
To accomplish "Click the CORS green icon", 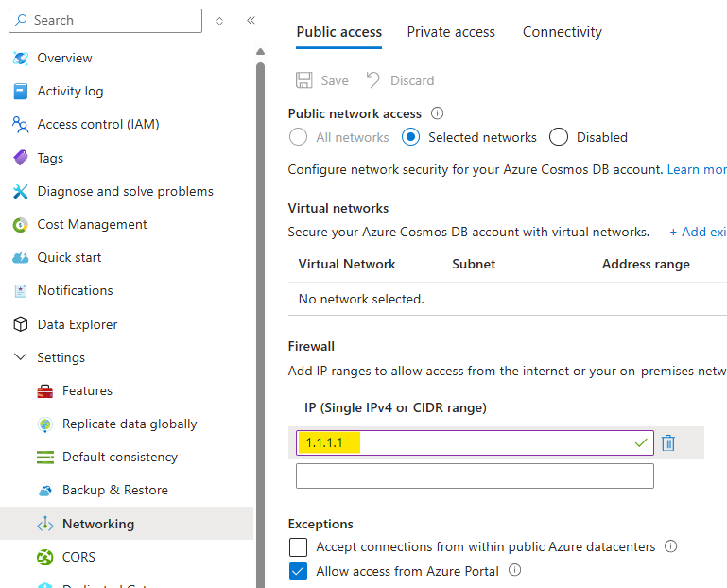I will click(x=45, y=557).
